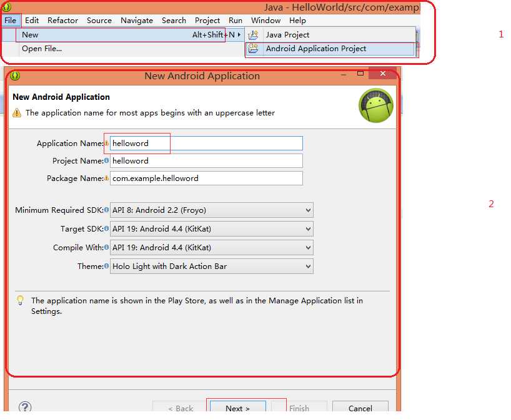Open the Search menu
The image size is (511, 420).
(x=174, y=21)
